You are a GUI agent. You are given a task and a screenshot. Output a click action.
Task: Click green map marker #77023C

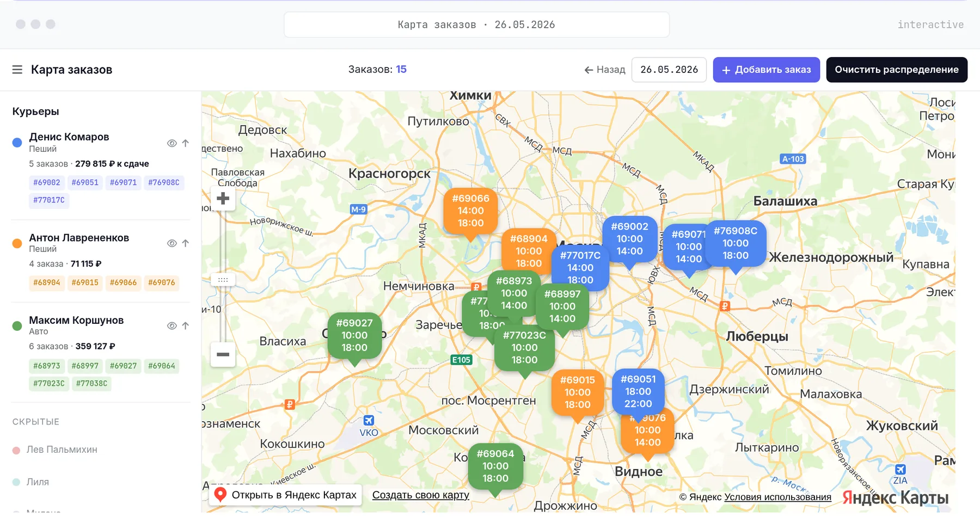click(x=524, y=348)
